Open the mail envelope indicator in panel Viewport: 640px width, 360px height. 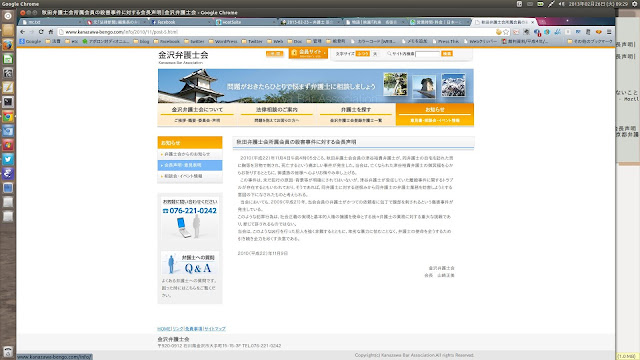(530, 4)
